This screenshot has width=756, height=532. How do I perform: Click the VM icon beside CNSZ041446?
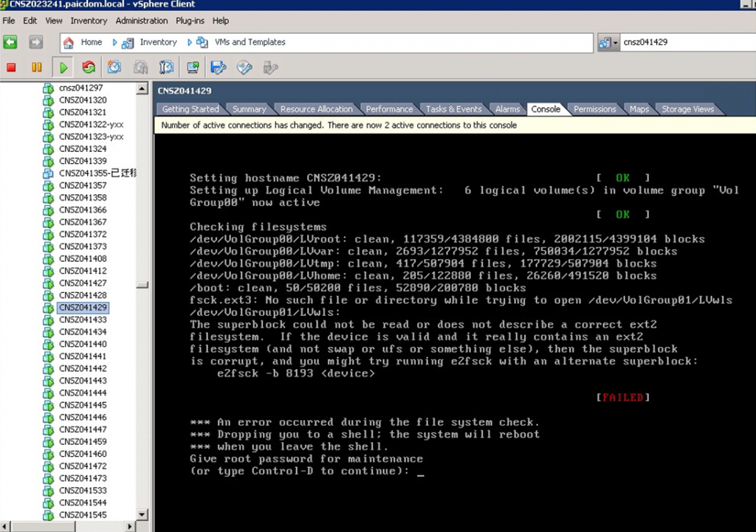[x=48, y=418]
